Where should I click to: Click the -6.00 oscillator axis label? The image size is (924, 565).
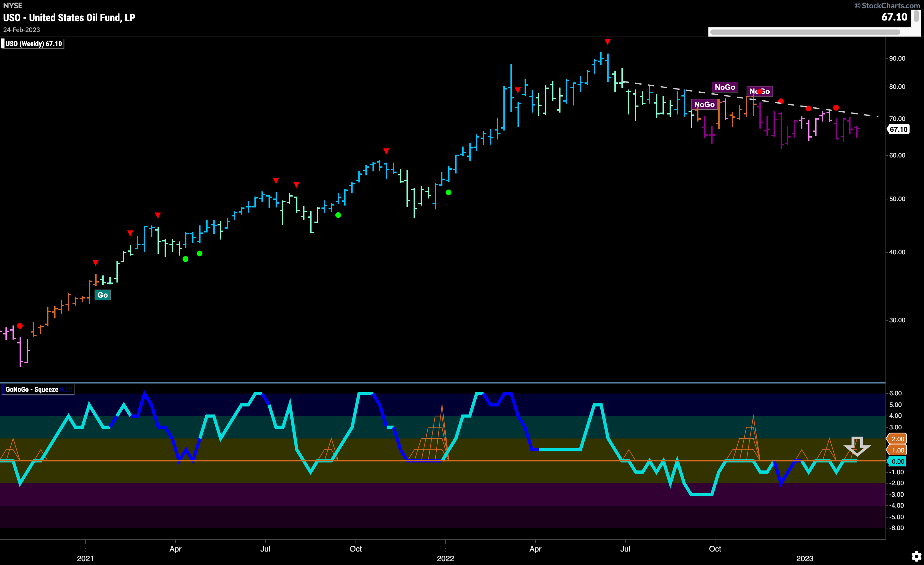pyautogui.click(x=896, y=528)
